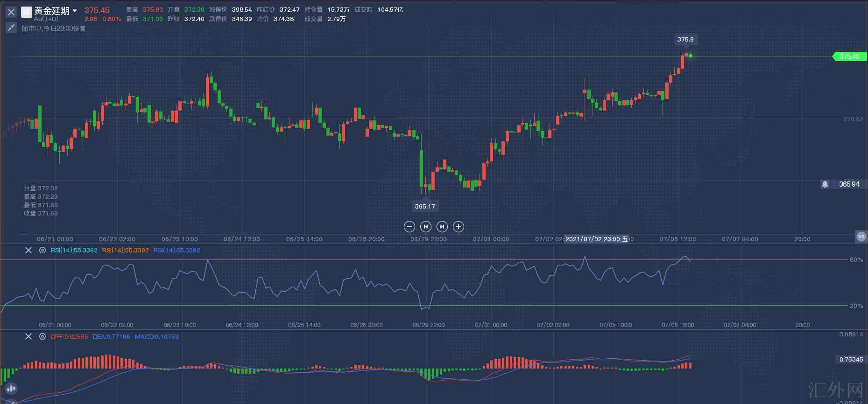
Task: Jump to the earliest candles button
Action: [x=426, y=227]
